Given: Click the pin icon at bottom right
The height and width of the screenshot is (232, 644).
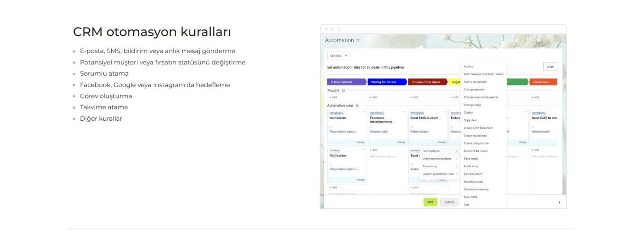Looking at the screenshot, I should point(559,202).
